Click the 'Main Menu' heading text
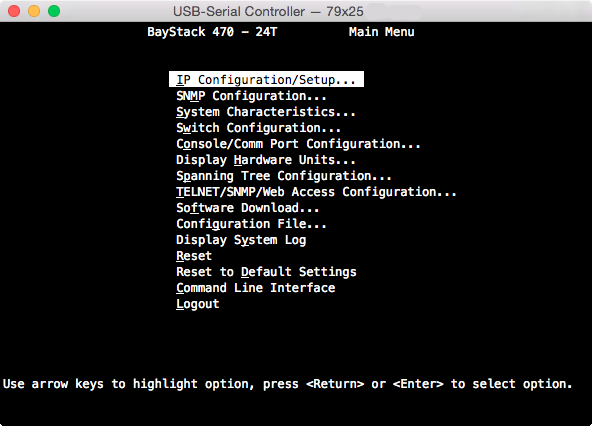 381,32
